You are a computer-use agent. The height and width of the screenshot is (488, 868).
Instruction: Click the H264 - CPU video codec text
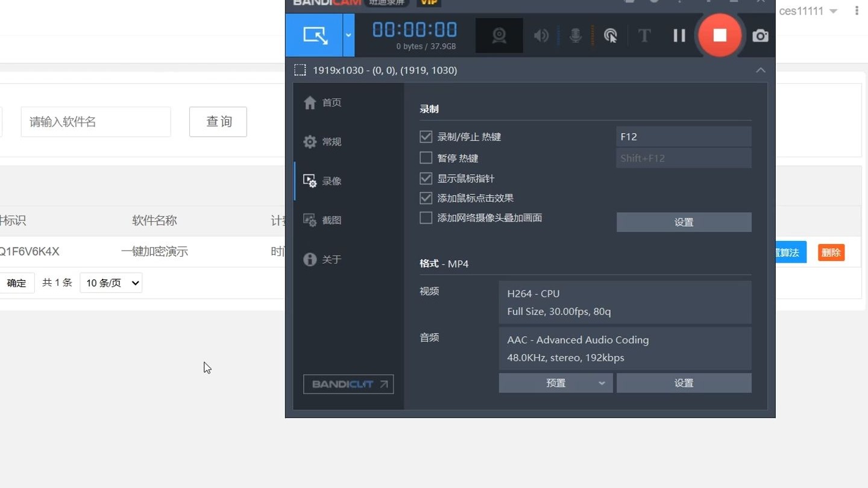pos(533,293)
